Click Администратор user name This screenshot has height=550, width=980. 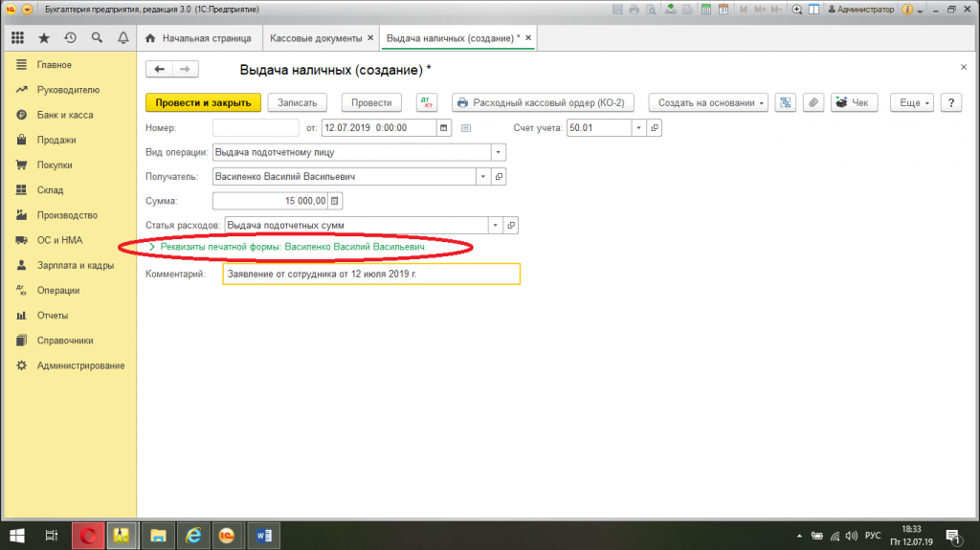tap(861, 10)
